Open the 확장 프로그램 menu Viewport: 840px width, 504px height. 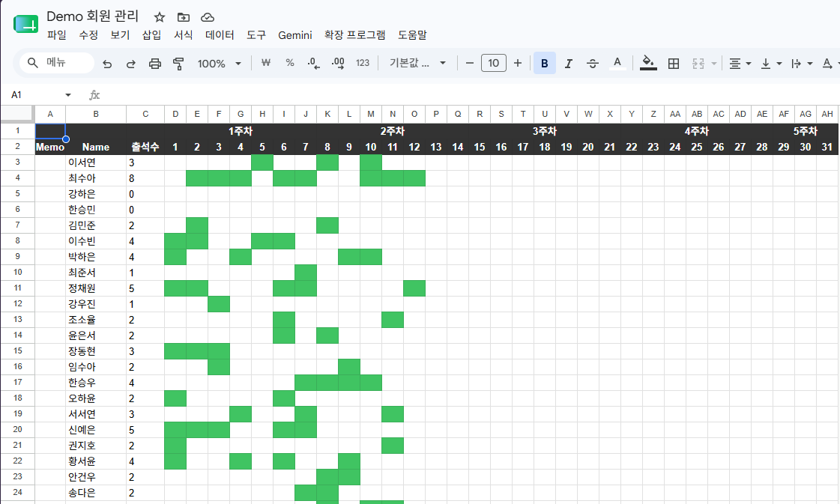pos(354,35)
